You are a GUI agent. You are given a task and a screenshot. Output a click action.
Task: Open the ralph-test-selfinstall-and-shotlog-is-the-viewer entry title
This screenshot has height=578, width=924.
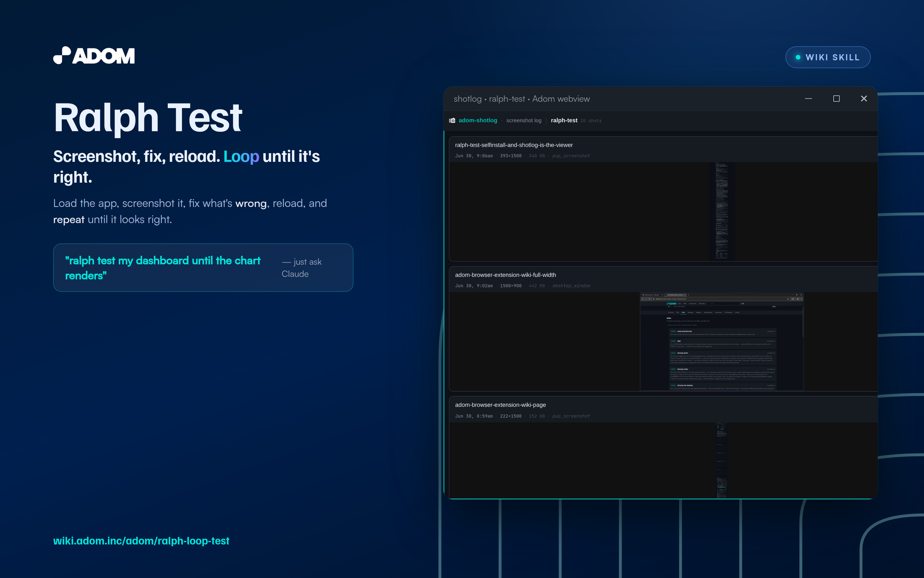click(x=514, y=145)
